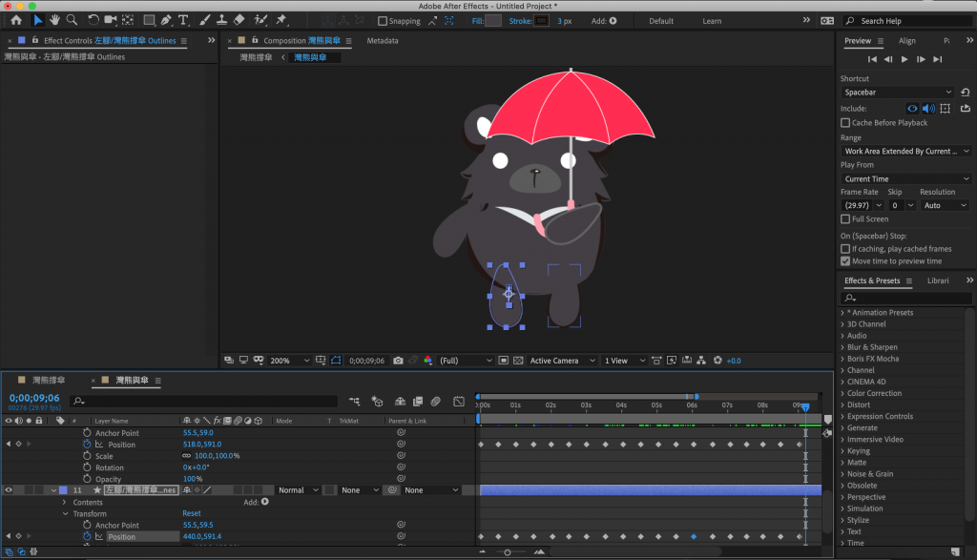
Task: Switch to the Default workspace
Action: pos(661,21)
